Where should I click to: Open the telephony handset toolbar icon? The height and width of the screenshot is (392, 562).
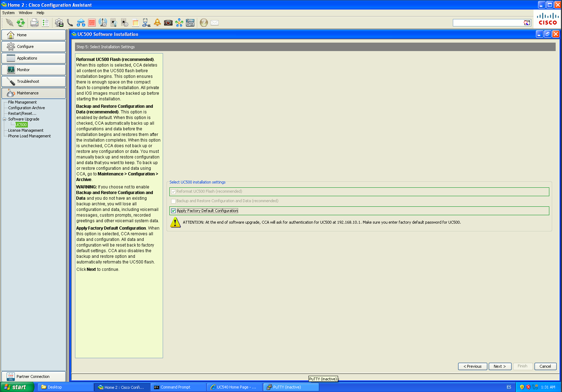70,23
